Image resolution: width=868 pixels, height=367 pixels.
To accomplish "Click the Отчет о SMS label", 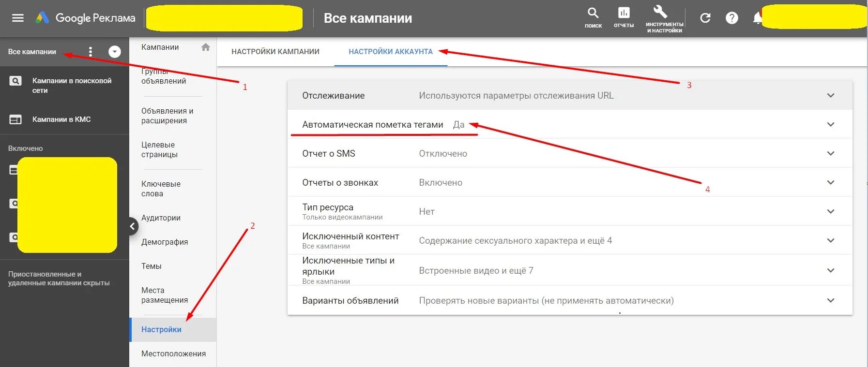I will 329,154.
